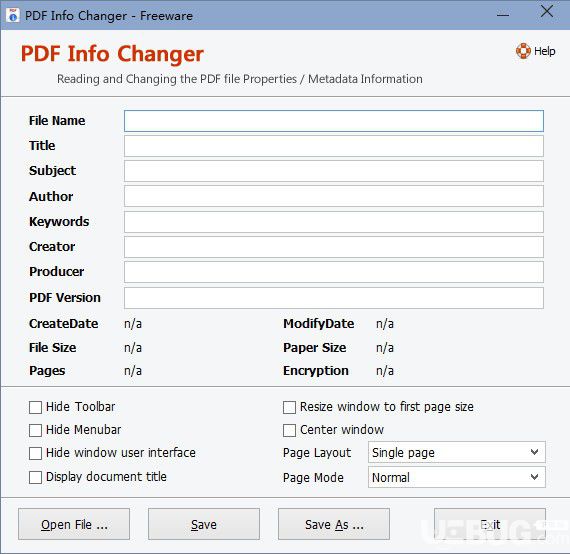This screenshot has height=554, width=570.
Task: Focus the File Name input field
Action: click(x=334, y=121)
